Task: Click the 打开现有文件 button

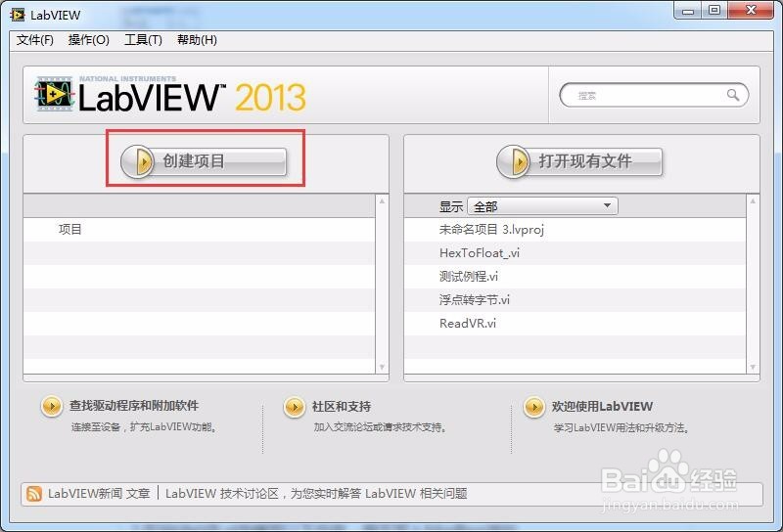Action: point(579,161)
